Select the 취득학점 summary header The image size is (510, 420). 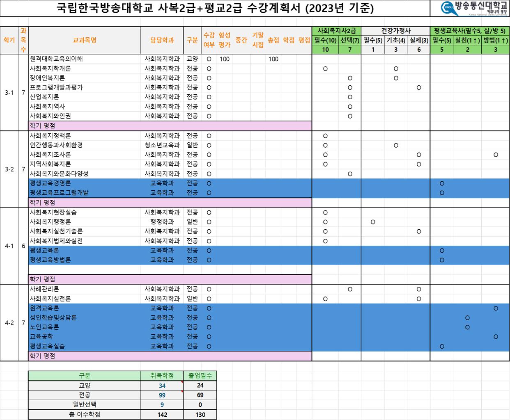[162, 376]
